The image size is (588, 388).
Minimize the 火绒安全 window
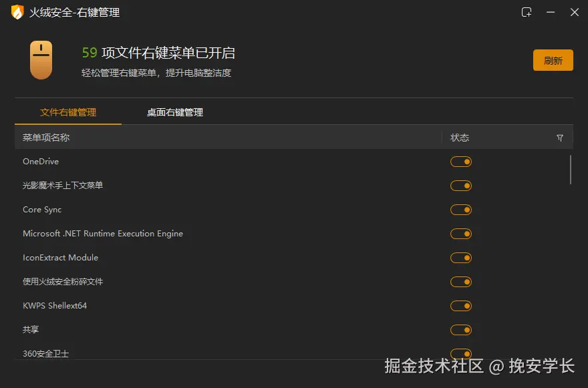click(x=551, y=13)
